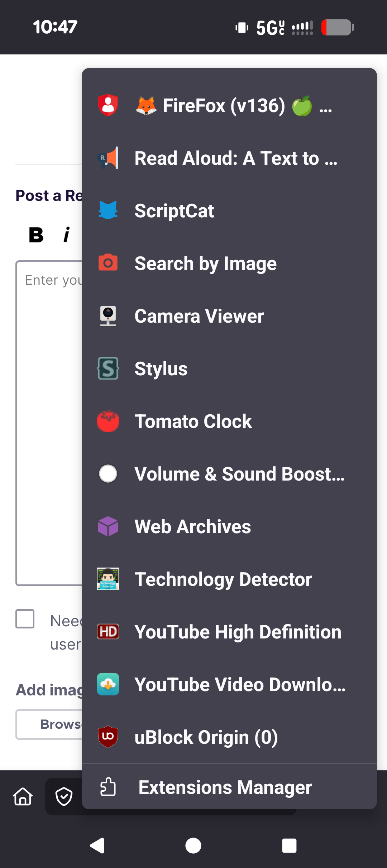Toggle italic formatting in the editor
Viewport: 387px width, 868px height.
(67, 235)
